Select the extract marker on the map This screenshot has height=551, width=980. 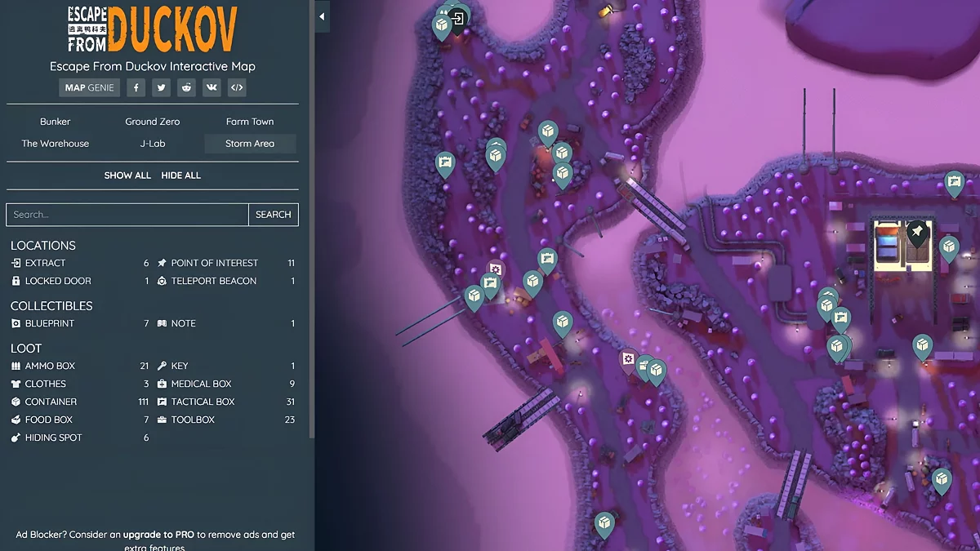point(458,16)
